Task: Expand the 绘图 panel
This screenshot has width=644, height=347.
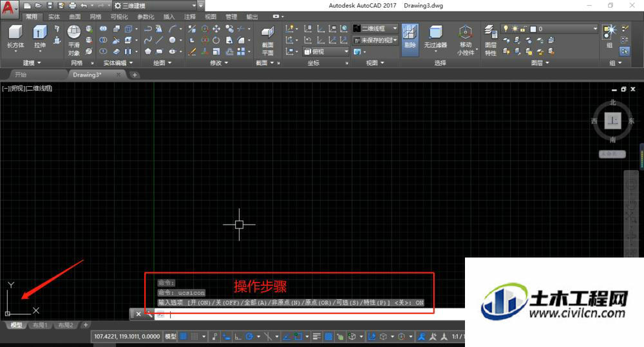Action: tap(162, 63)
